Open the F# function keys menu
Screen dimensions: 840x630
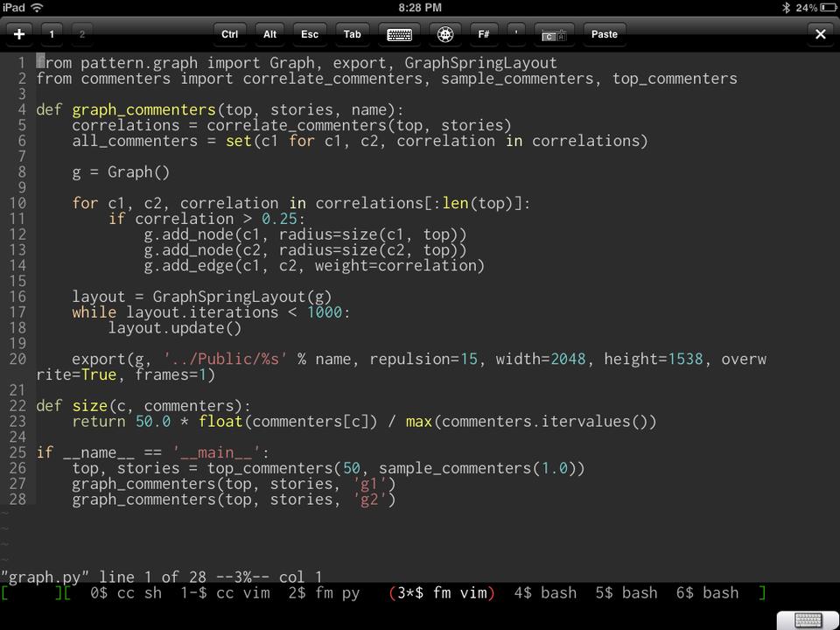(483, 34)
